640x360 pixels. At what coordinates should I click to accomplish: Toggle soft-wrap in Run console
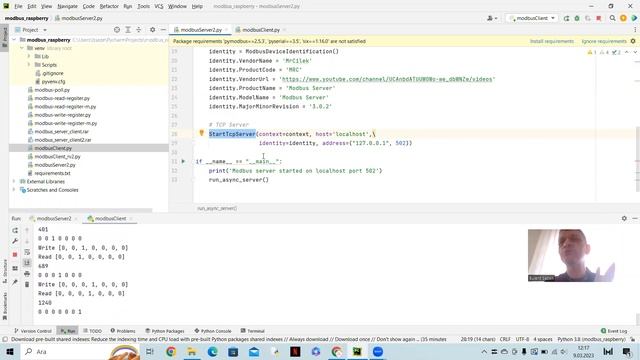[27, 252]
